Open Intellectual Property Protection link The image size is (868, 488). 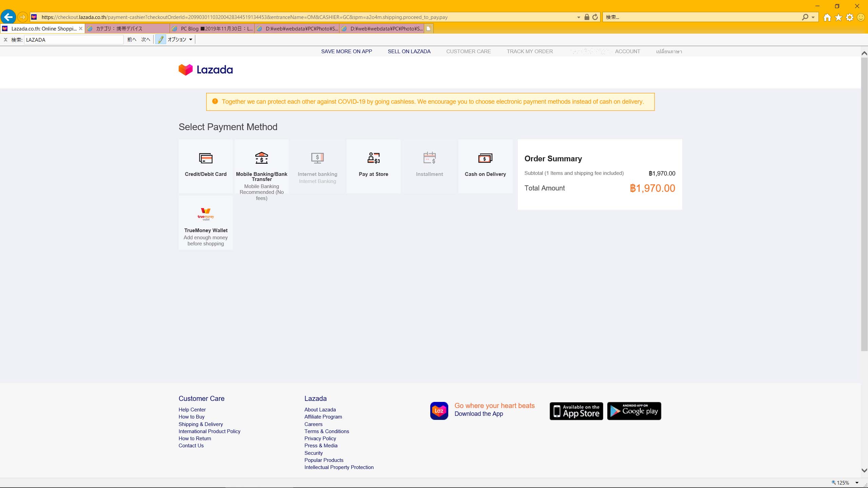(x=339, y=467)
